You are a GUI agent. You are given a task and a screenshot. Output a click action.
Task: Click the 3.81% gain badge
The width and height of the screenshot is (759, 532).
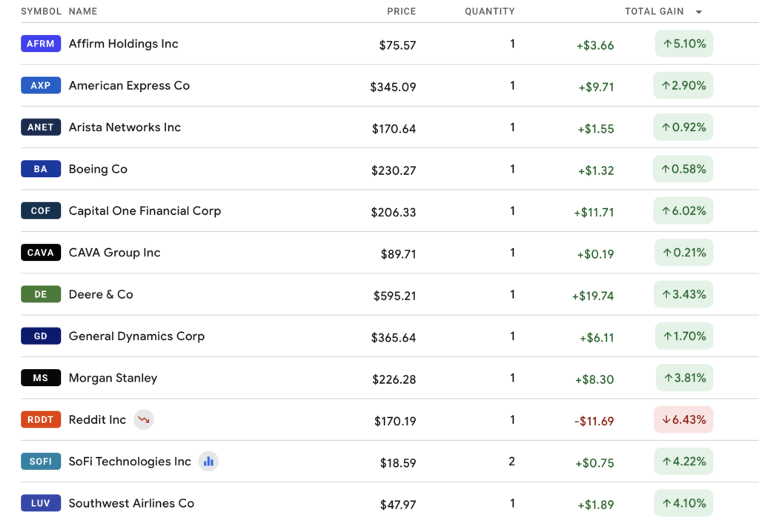[684, 378]
